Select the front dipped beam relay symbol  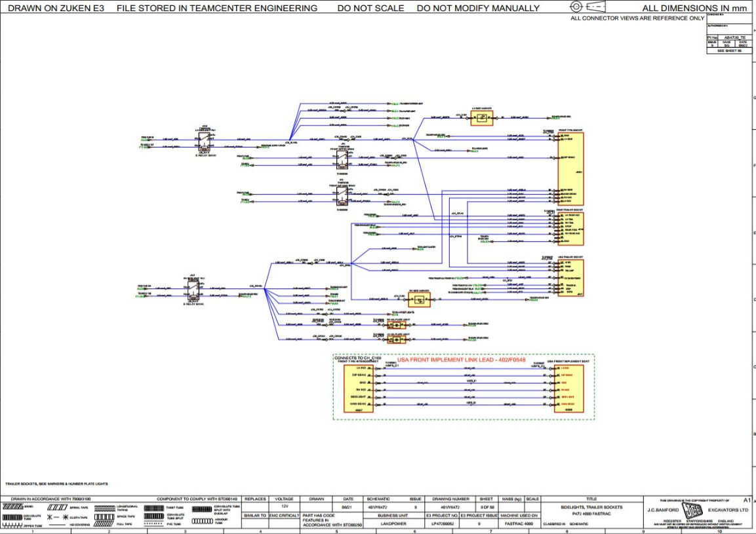[342, 159]
